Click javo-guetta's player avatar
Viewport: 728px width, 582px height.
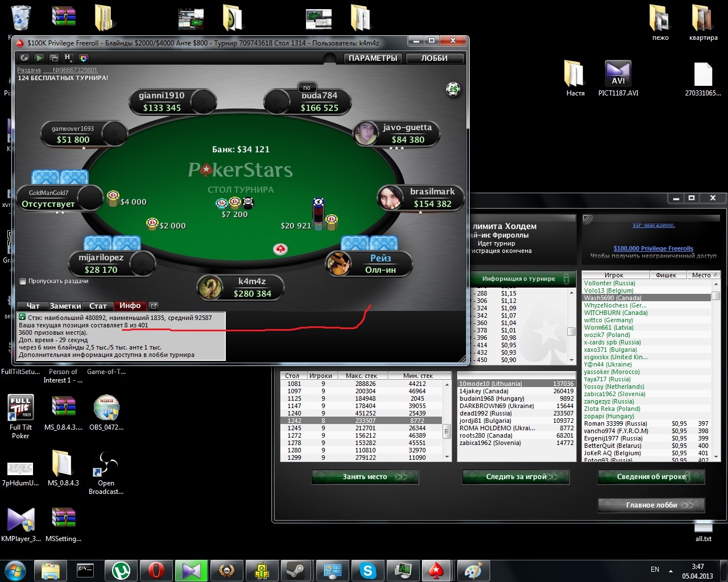point(365,134)
